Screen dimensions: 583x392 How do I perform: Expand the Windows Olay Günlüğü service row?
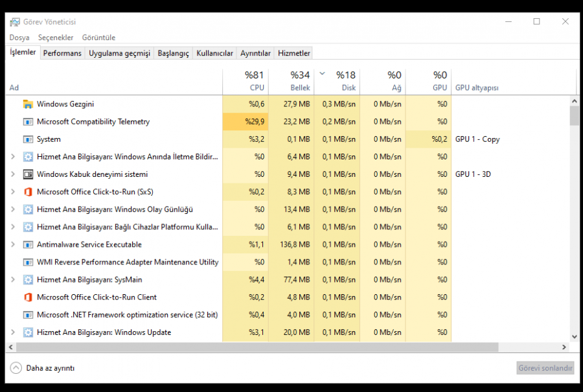[x=13, y=209]
